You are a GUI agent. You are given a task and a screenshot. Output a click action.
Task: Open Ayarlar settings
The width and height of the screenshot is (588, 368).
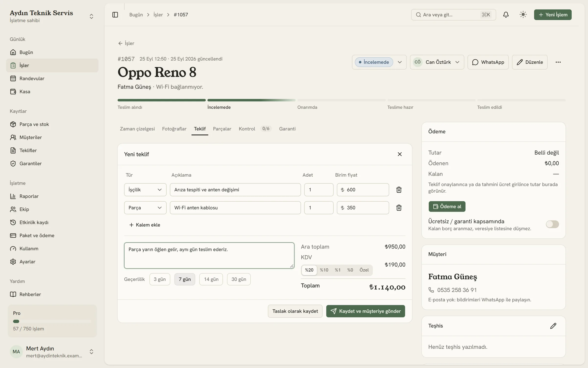(52, 262)
